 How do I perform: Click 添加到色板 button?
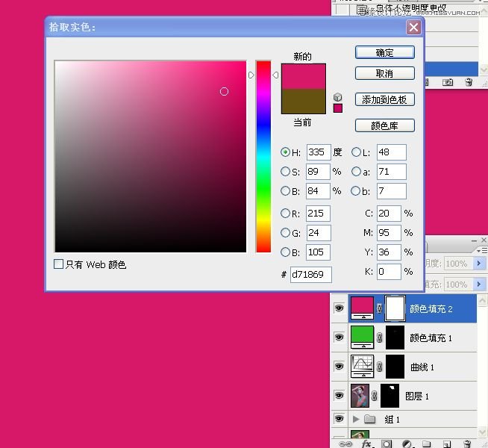(x=385, y=99)
